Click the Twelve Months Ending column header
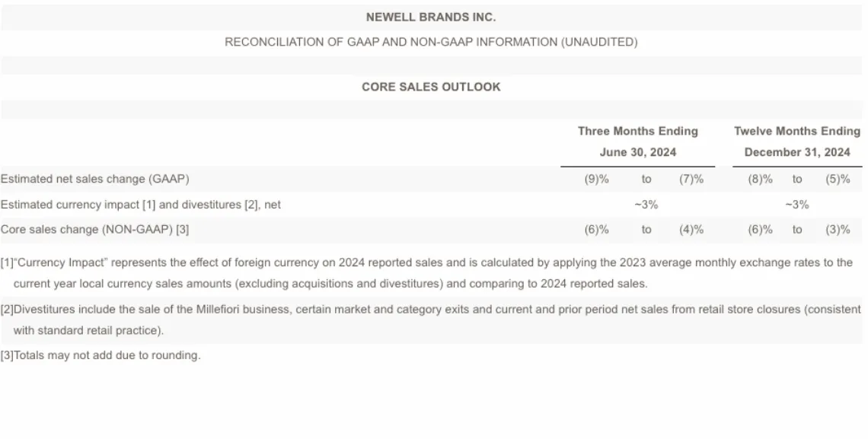The height and width of the screenshot is (439, 868). click(797, 131)
